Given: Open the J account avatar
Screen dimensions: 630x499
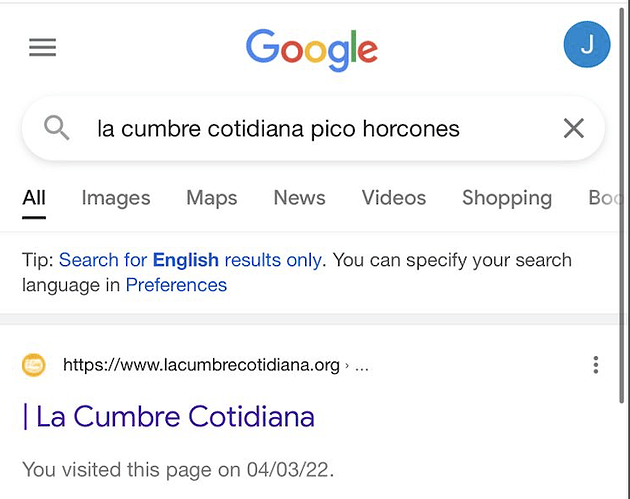Looking at the screenshot, I should pos(587,44).
